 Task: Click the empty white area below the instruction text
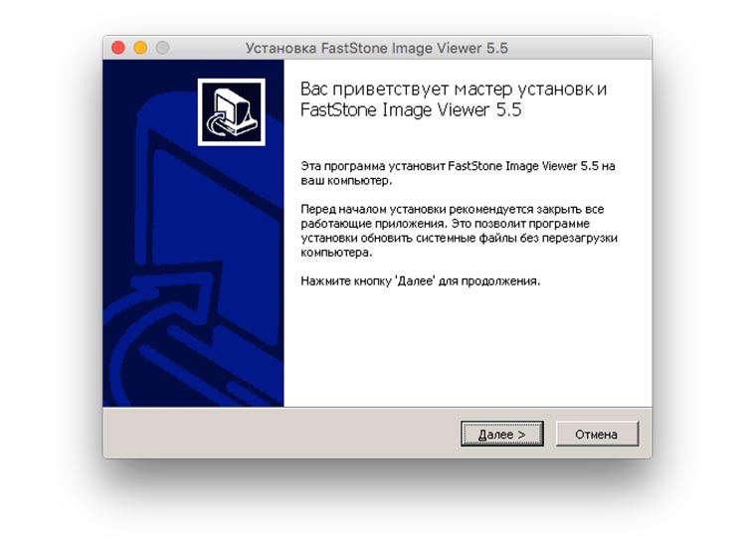coord(468,347)
